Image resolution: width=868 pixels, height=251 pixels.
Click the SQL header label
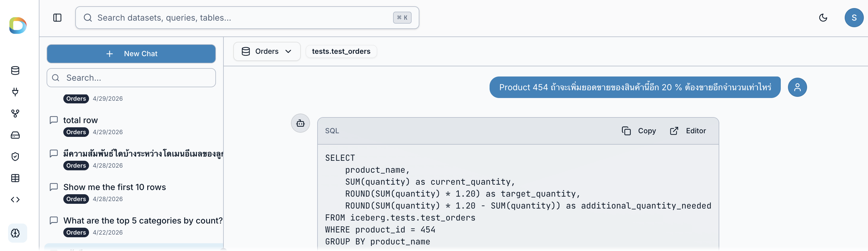(332, 131)
